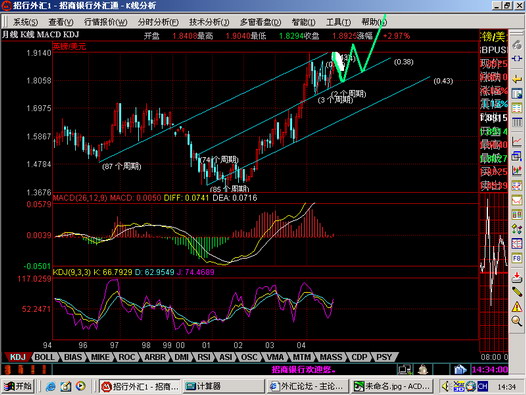This screenshot has width=526, height=395.
Task: Click the F8 icon in right toolbar
Action: click(x=517, y=258)
